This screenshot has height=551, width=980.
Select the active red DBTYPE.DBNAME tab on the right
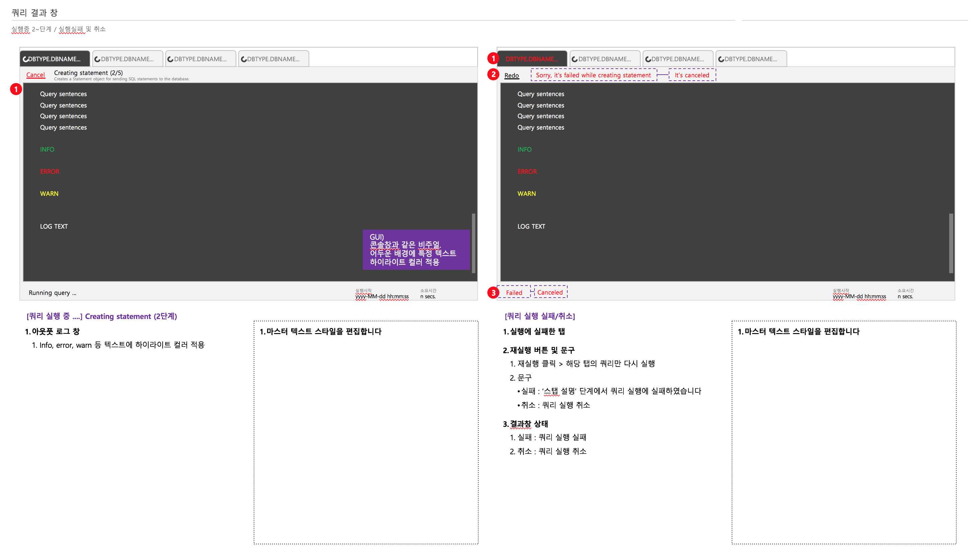533,59
